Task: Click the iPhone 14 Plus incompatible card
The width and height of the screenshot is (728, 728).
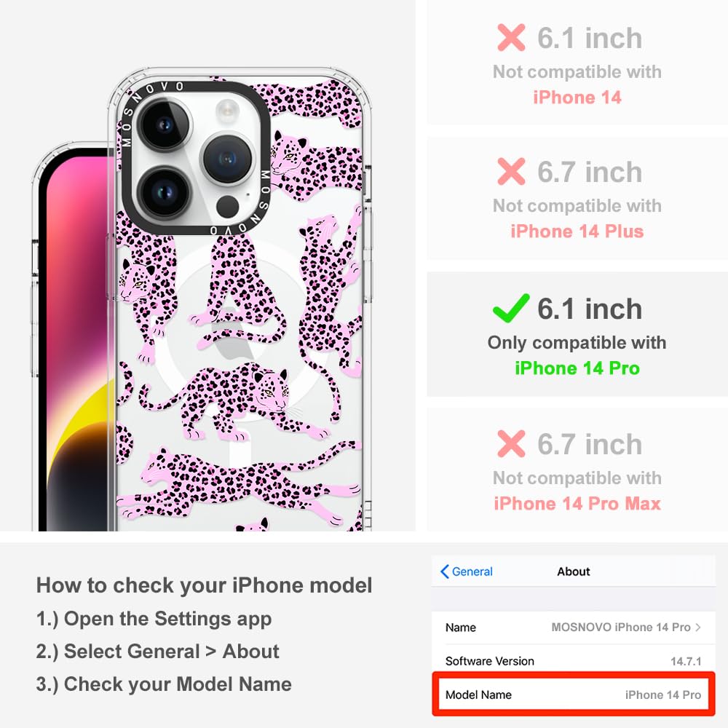Action: [577, 198]
